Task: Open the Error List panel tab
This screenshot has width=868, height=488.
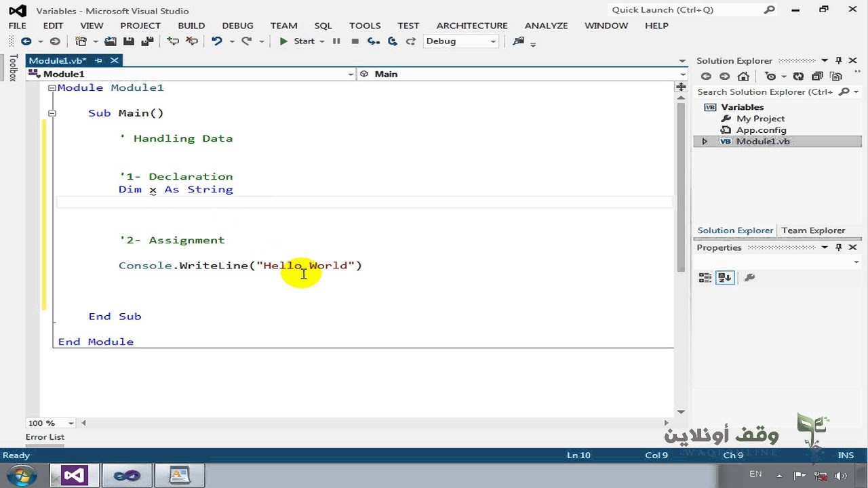Action: click(x=45, y=437)
